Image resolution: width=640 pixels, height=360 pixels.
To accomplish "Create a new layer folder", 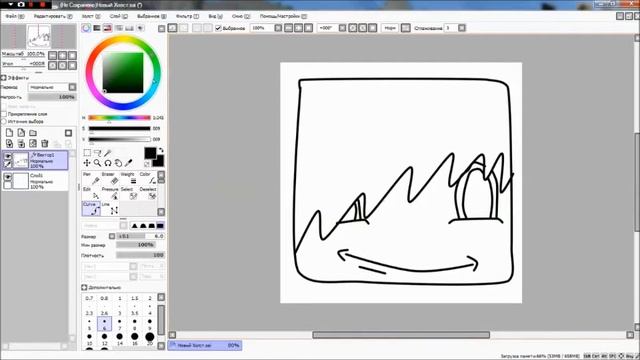I will coord(33,133).
